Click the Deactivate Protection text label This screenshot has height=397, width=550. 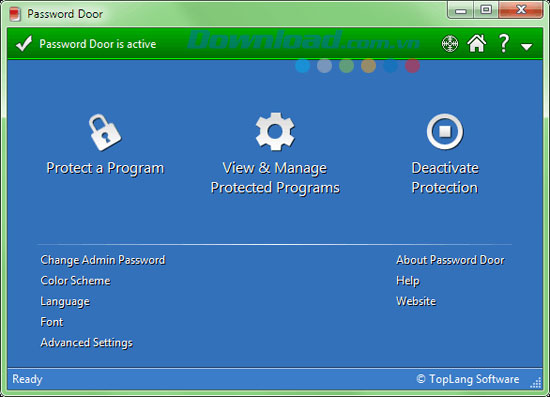445,178
